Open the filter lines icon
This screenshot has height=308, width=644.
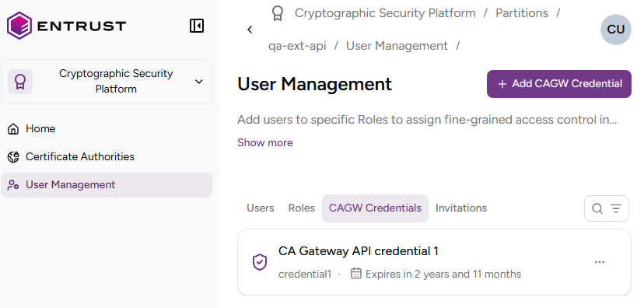tap(616, 208)
